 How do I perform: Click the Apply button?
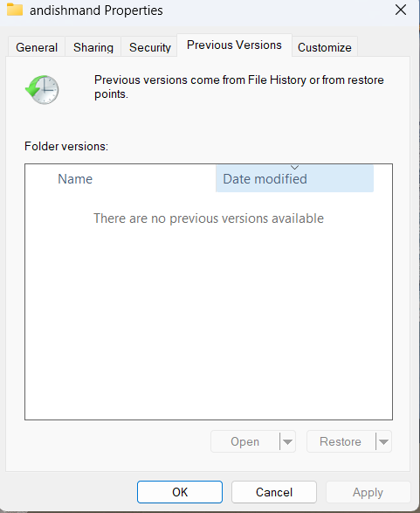tap(368, 492)
